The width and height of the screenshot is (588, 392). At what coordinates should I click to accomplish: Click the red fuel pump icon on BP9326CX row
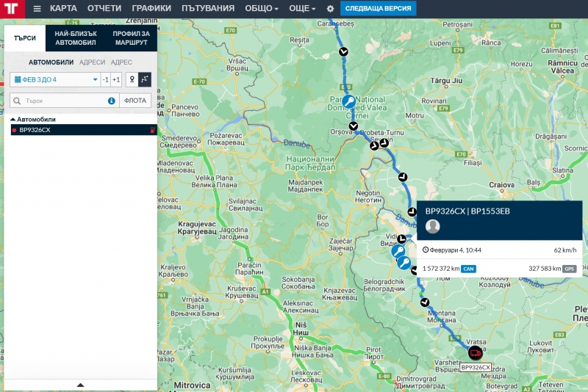(x=152, y=130)
